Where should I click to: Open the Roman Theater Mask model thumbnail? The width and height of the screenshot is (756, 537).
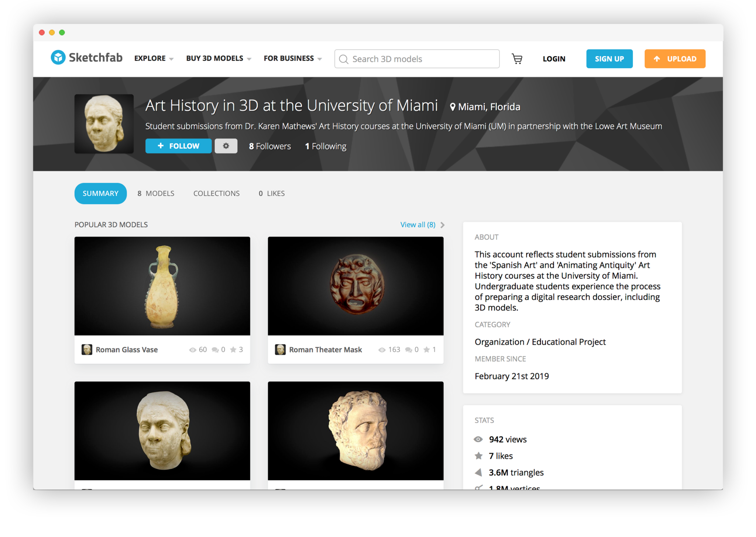tap(355, 286)
